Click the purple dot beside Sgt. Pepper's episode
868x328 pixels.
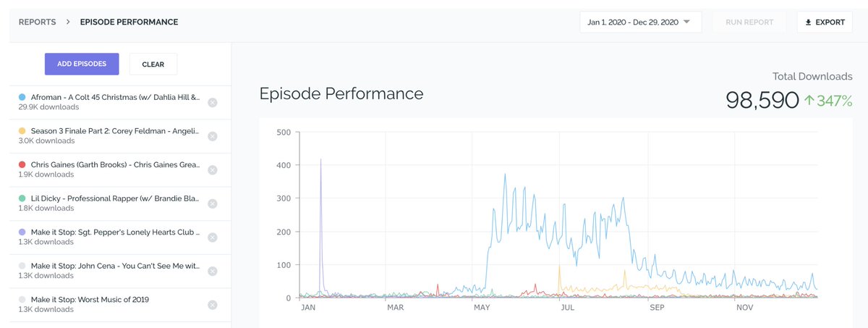(22, 232)
